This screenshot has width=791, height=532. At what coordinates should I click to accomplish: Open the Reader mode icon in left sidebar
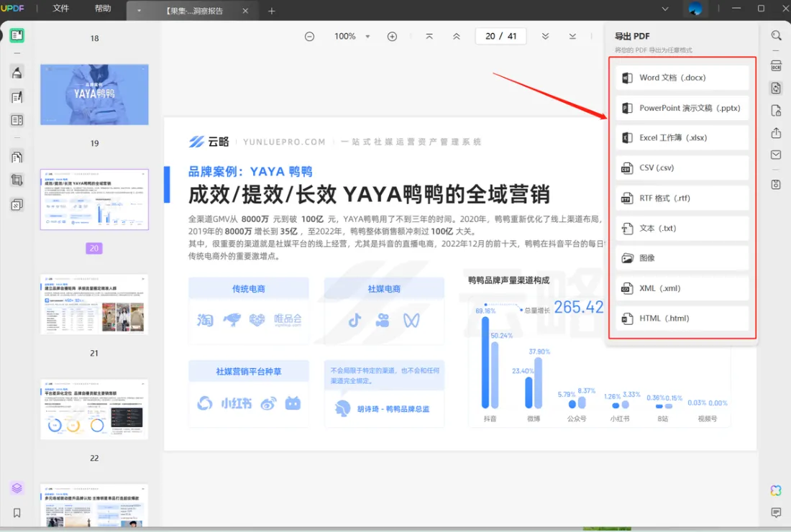(x=17, y=35)
